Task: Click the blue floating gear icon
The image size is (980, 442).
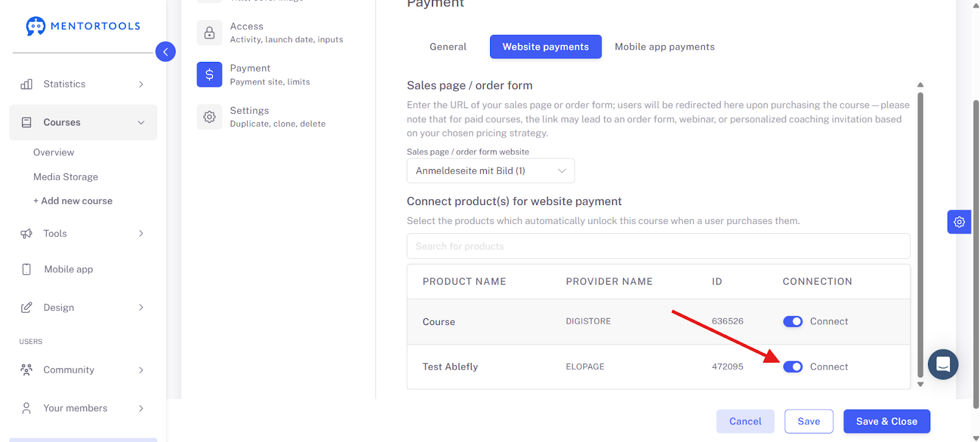Action: point(959,222)
